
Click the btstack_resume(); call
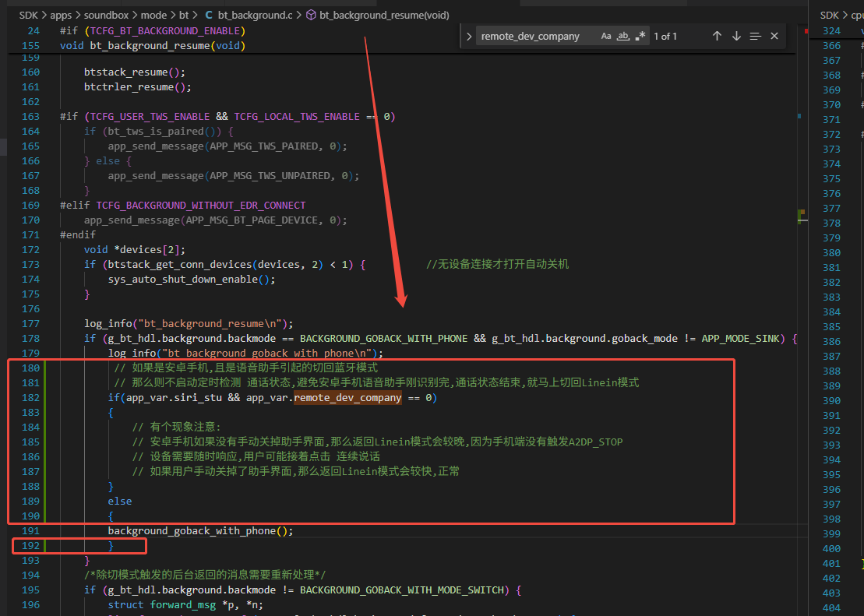(x=135, y=72)
